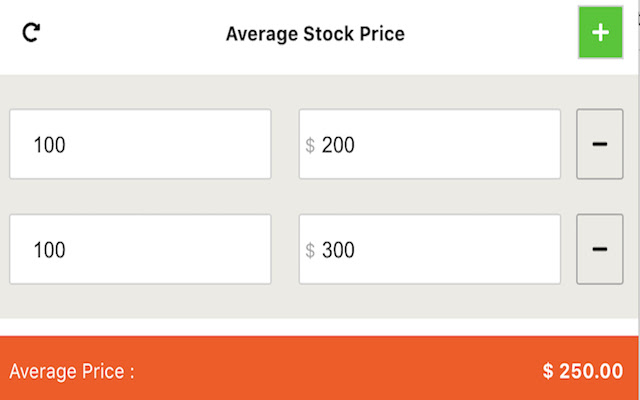Image resolution: width=640 pixels, height=400 pixels.
Task: Select the $ 250.00 result value
Action: pos(582,372)
